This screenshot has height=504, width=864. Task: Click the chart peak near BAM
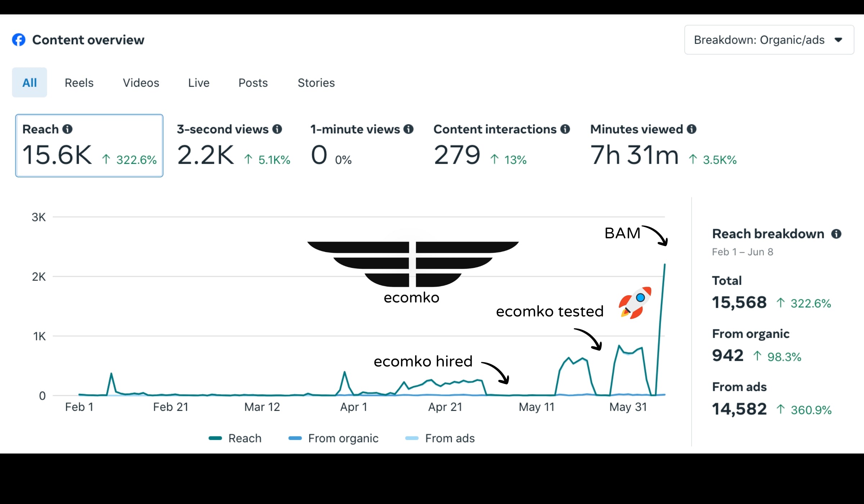(x=665, y=265)
